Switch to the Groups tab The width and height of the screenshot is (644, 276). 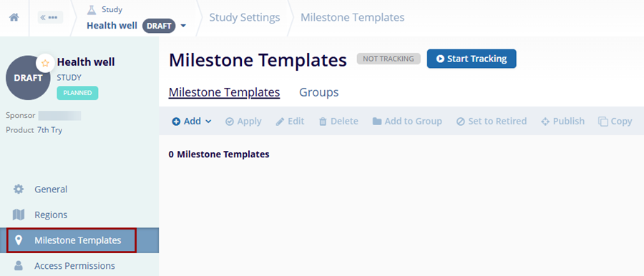pyautogui.click(x=318, y=92)
